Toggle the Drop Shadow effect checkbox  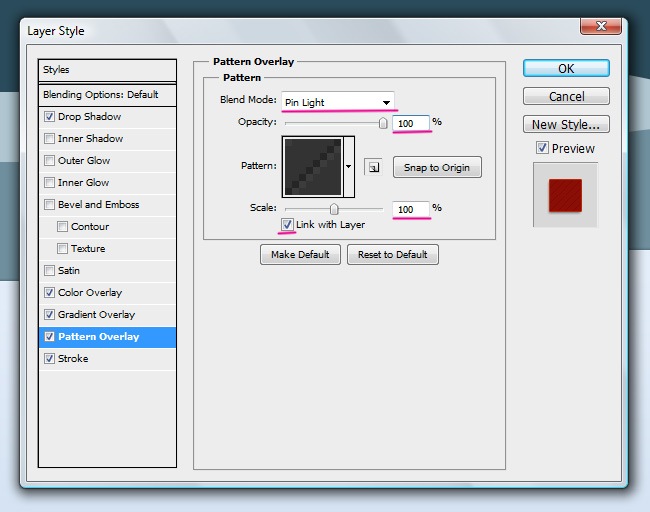coord(50,117)
